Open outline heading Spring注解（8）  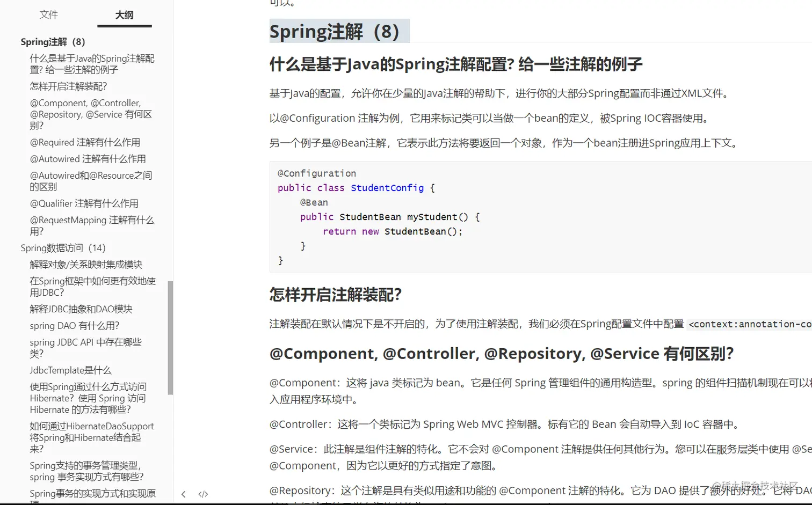53,42
